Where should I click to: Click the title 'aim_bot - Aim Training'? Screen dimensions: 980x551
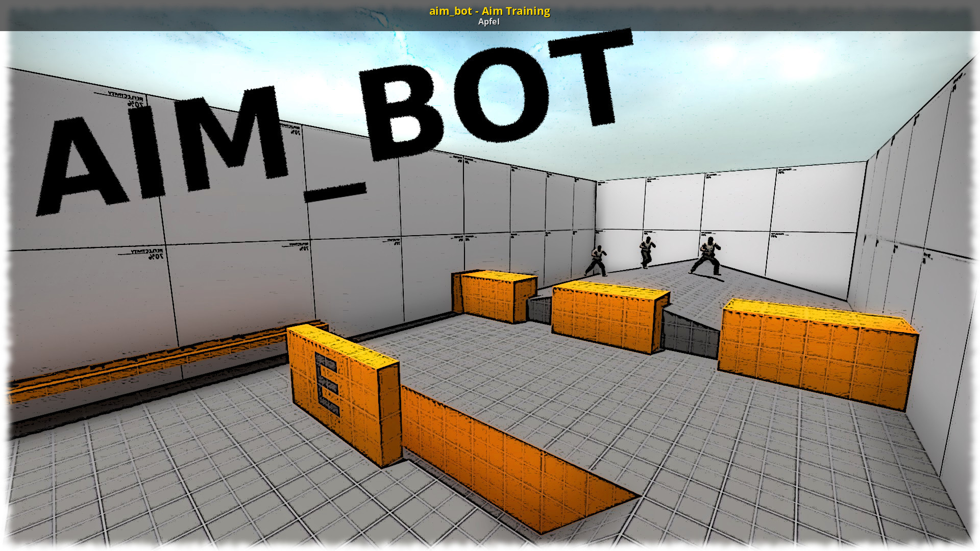click(x=489, y=11)
